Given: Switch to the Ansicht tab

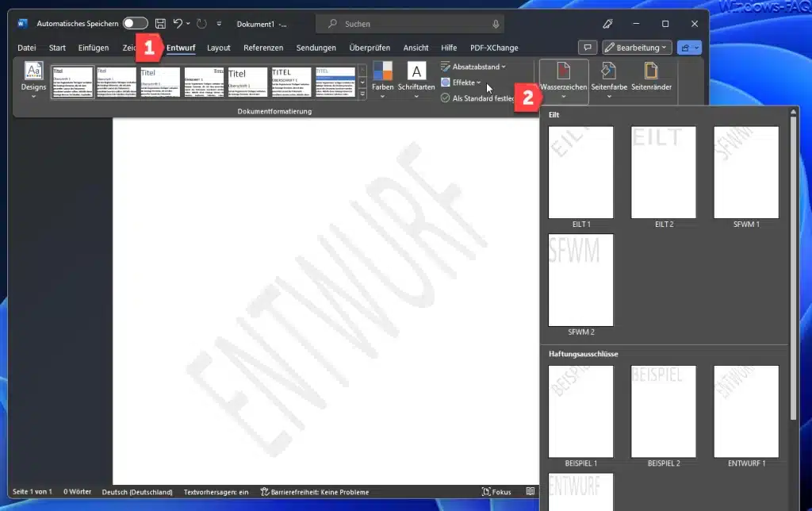Looking at the screenshot, I should [416, 48].
